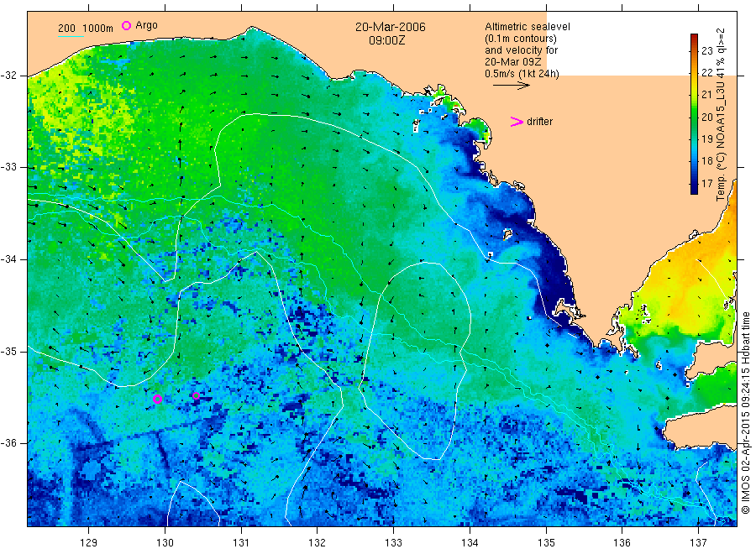Click the "200" isobath legend label
756x554 pixels.
(66, 29)
